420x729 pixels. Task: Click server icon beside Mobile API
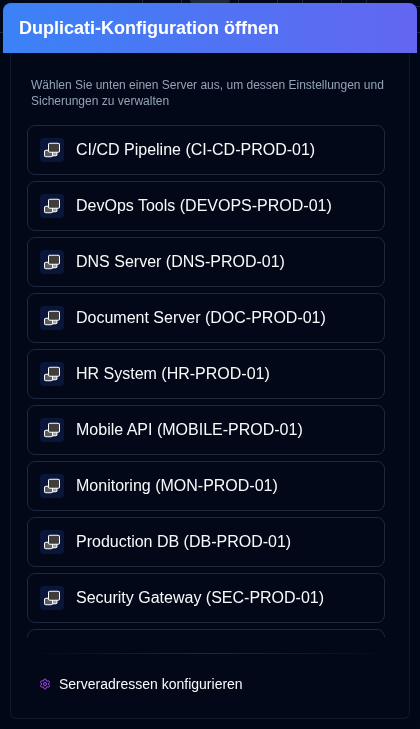tap(52, 430)
